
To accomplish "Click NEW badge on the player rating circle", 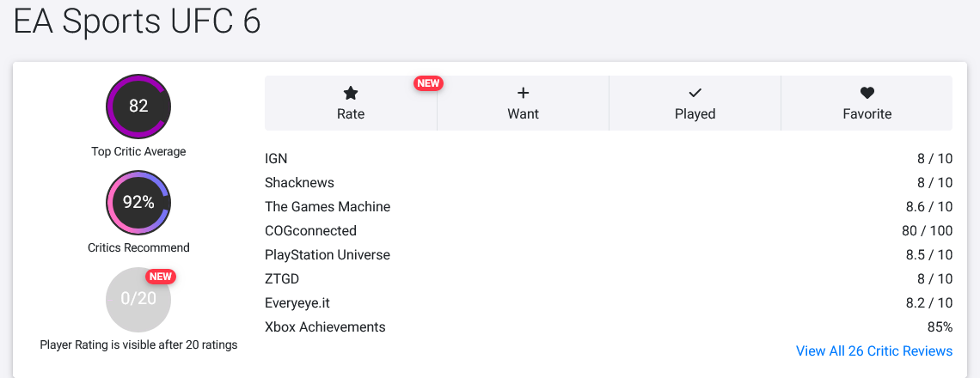I will [161, 277].
